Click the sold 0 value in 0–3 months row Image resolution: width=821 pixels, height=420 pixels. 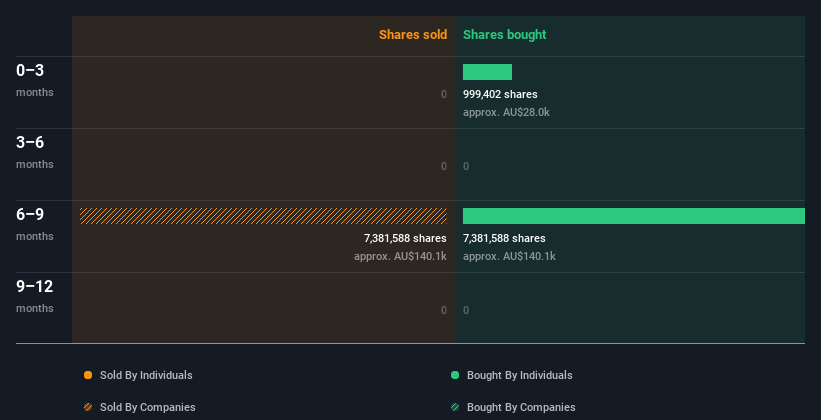point(443,94)
